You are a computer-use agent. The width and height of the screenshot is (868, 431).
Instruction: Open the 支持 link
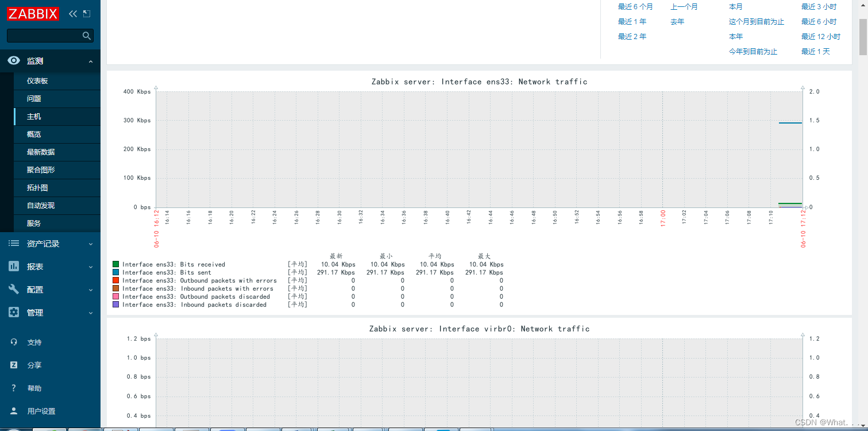tap(34, 343)
